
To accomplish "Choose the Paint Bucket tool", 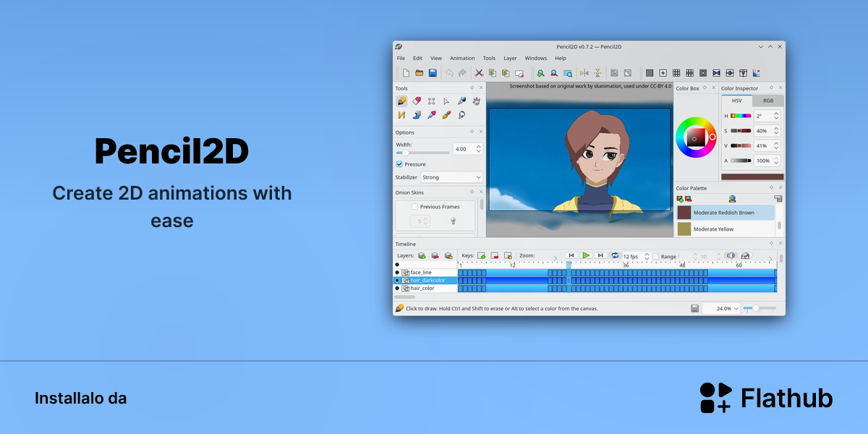I will point(416,115).
